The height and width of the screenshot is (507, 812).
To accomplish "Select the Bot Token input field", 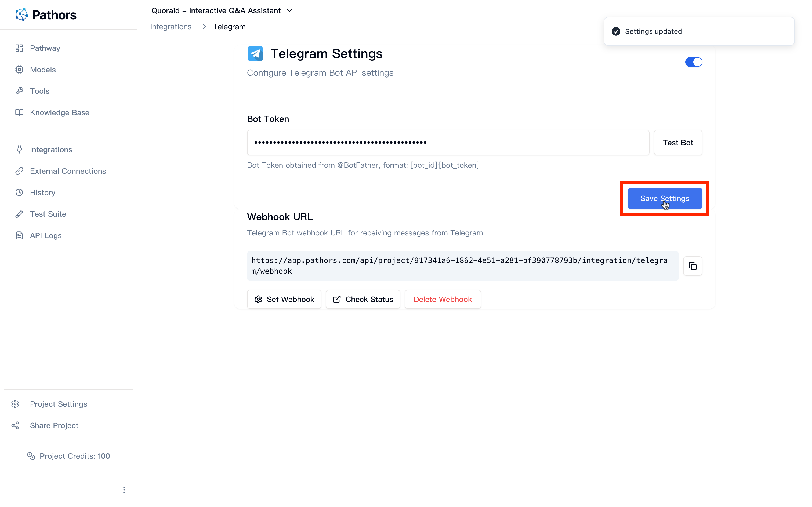I will (x=448, y=142).
